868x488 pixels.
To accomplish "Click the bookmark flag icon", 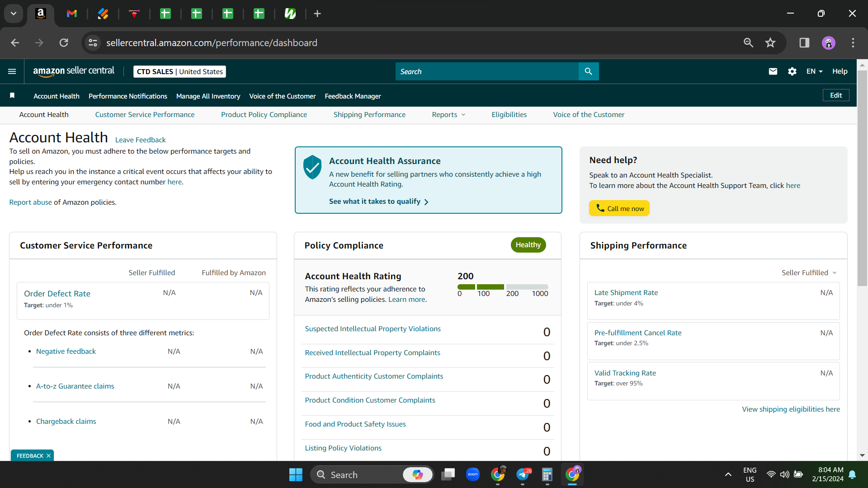I will [13, 95].
